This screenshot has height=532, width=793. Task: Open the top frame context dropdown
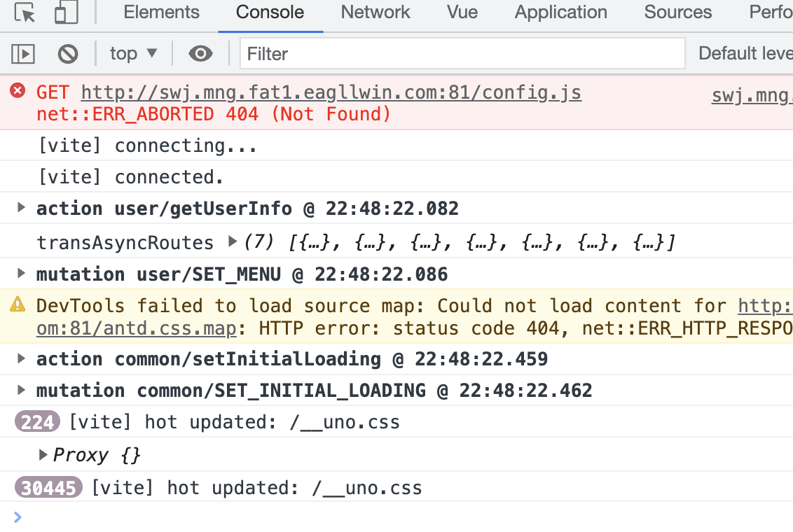(133, 53)
